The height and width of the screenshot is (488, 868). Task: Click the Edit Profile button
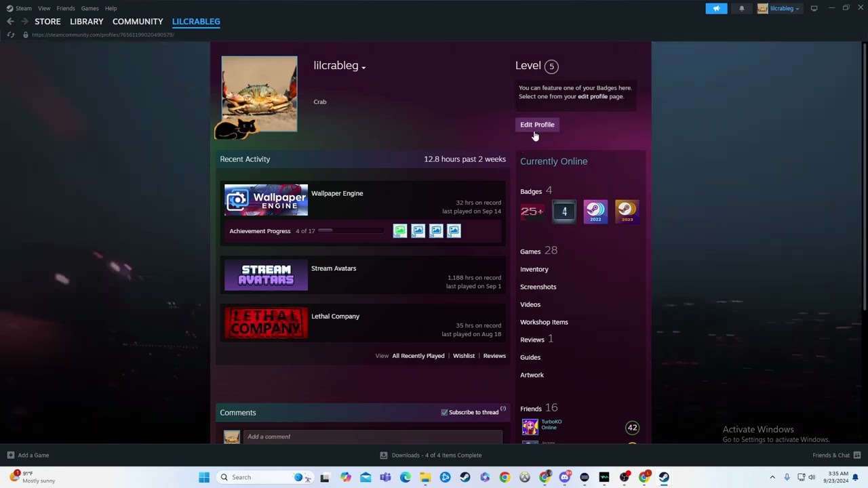pyautogui.click(x=537, y=124)
